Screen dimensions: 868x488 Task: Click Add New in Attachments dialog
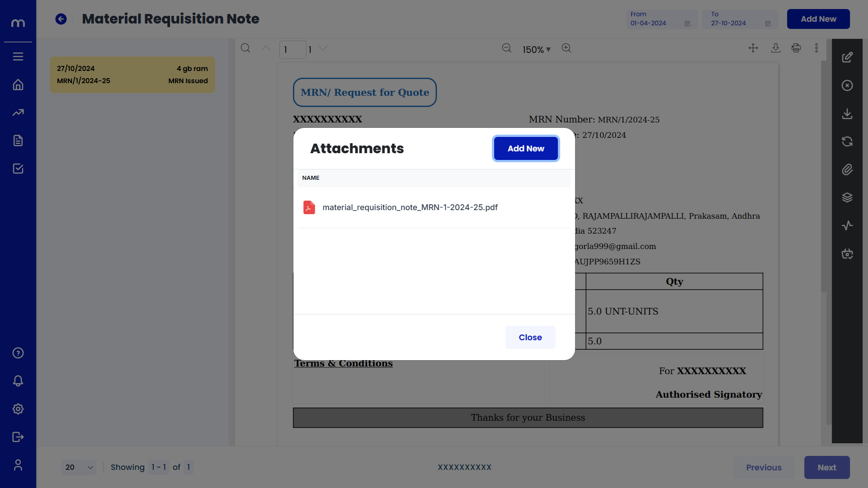[526, 148]
